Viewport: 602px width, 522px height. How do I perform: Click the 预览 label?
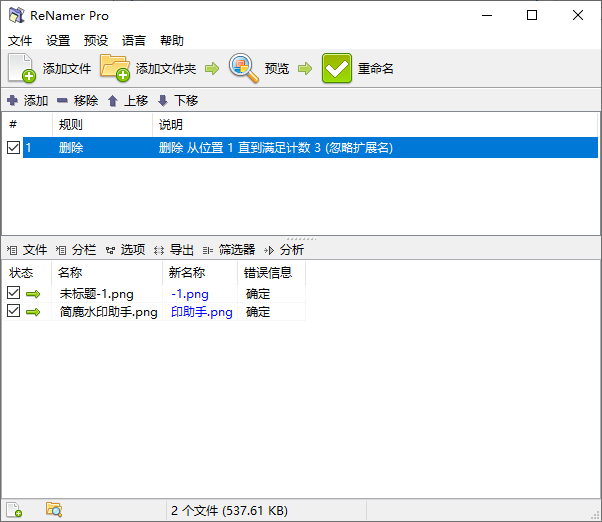point(276,69)
